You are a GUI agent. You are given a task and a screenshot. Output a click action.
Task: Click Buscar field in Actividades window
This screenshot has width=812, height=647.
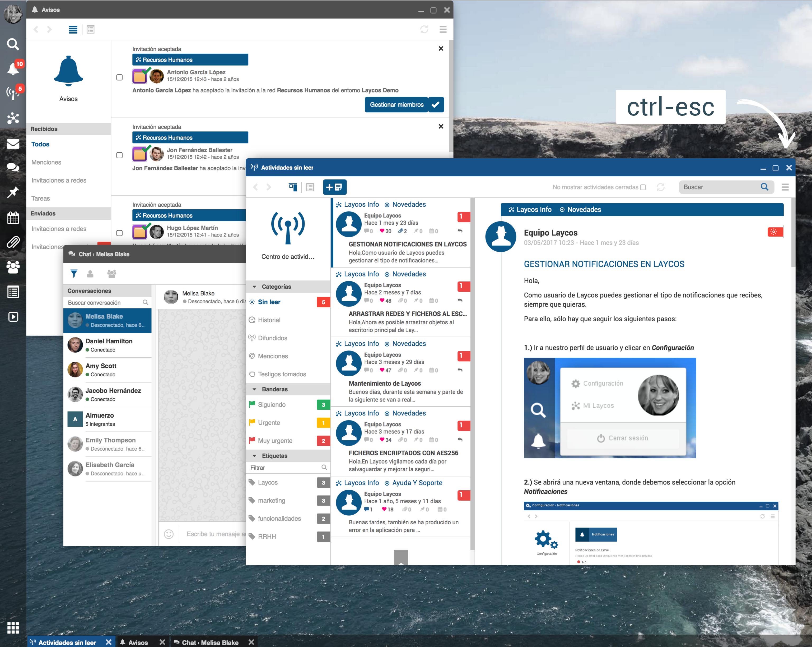pyautogui.click(x=726, y=187)
